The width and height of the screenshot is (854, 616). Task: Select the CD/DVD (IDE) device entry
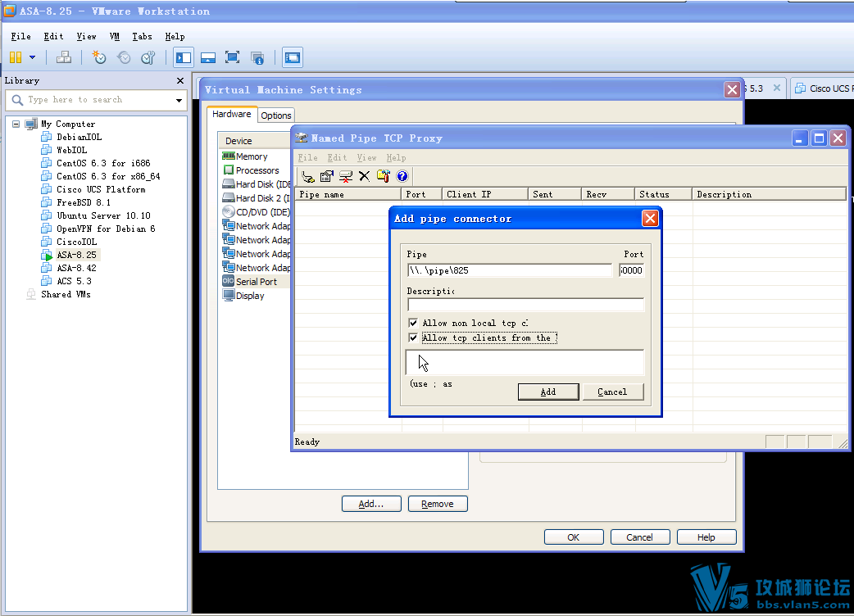coord(256,212)
